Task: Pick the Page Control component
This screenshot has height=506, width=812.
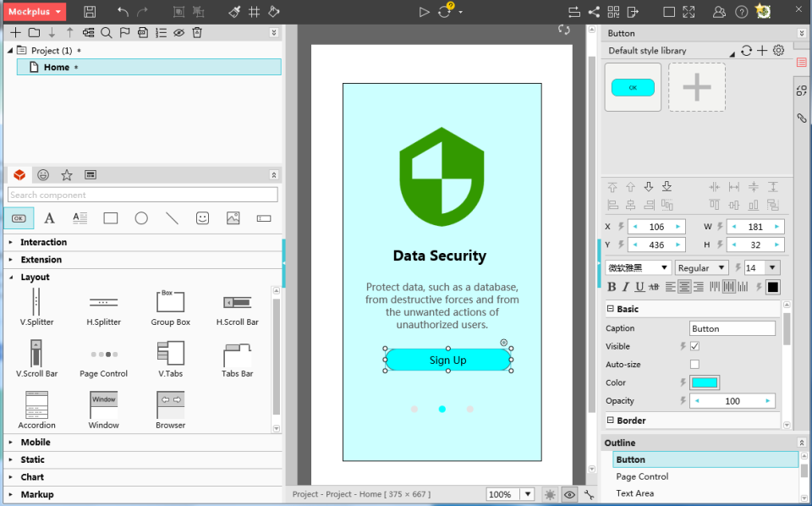Action: tap(103, 360)
